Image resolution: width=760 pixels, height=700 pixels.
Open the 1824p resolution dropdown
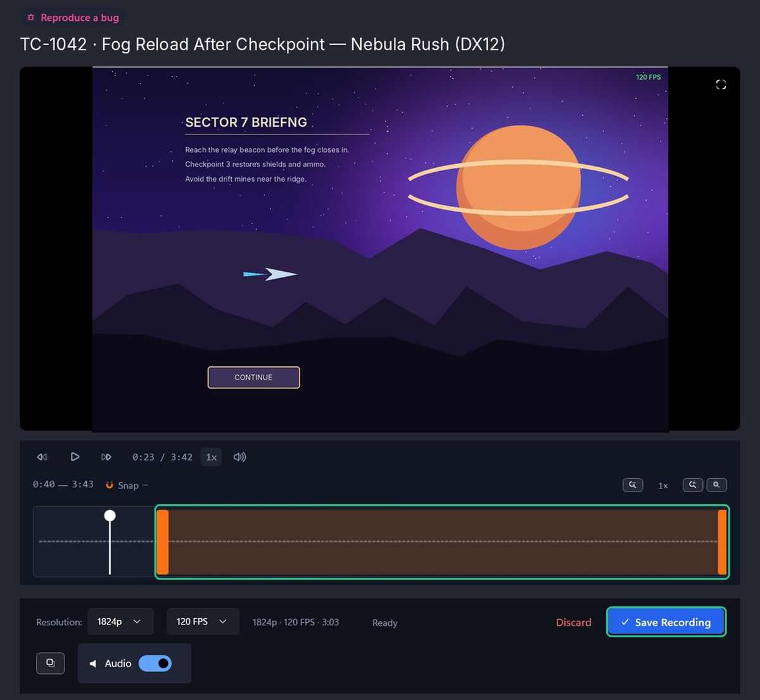click(120, 621)
